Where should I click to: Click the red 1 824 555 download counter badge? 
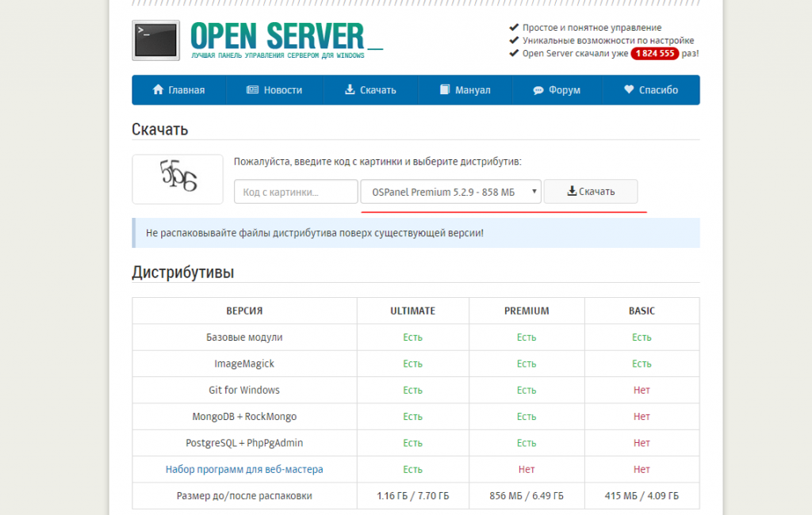click(x=654, y=53)
